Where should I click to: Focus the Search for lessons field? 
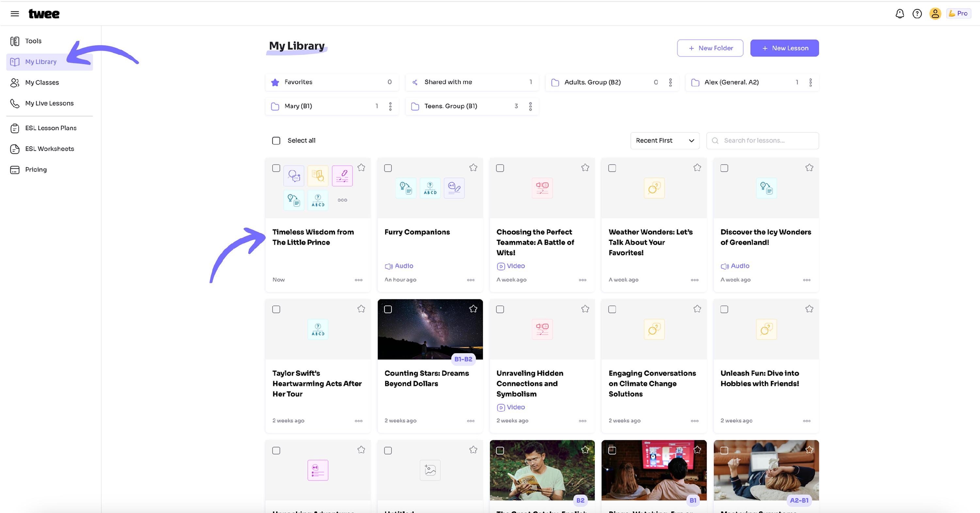coord(762,141)
